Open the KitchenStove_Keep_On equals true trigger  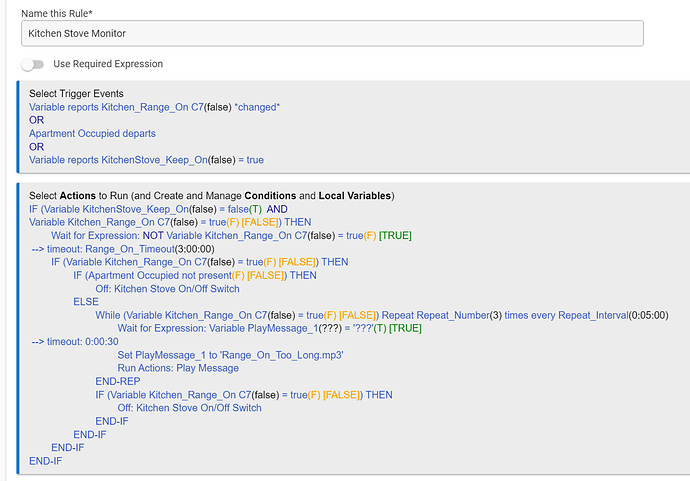[147, 160]
